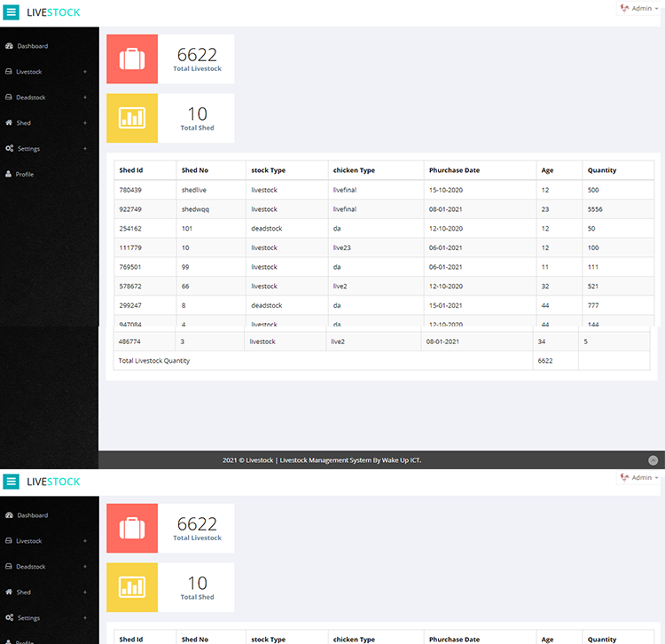Click the upper LIVESTOCK logo link
The width and height of the screenshot is (665, 644).
click(x=53, y=12)
